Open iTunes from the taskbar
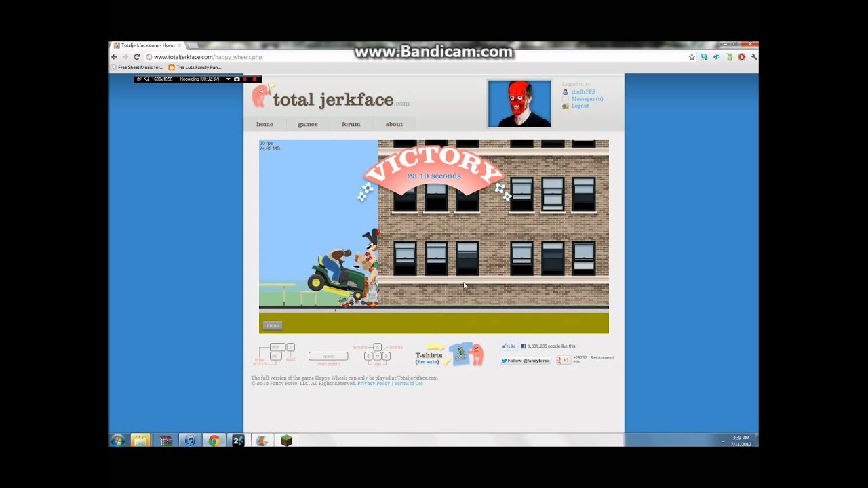The image size is (868, 488). (190, 441)
